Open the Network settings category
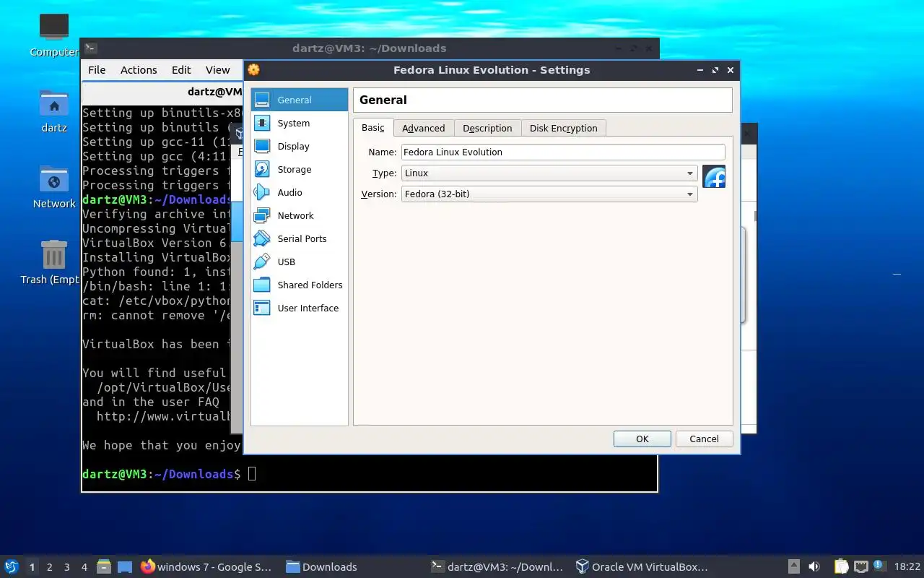The width and height of the screenshot is (924, 578). click(x=299, y=216)
